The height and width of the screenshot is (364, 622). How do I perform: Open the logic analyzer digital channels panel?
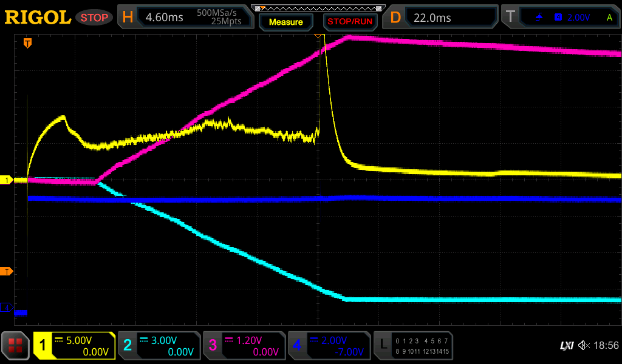click(x=413, y=346)
